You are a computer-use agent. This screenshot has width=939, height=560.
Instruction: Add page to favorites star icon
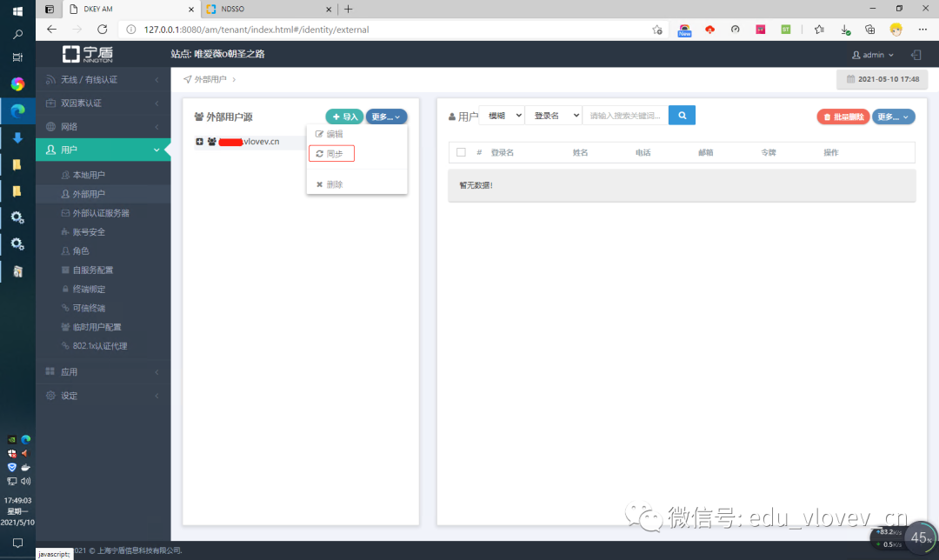(657, 30)
